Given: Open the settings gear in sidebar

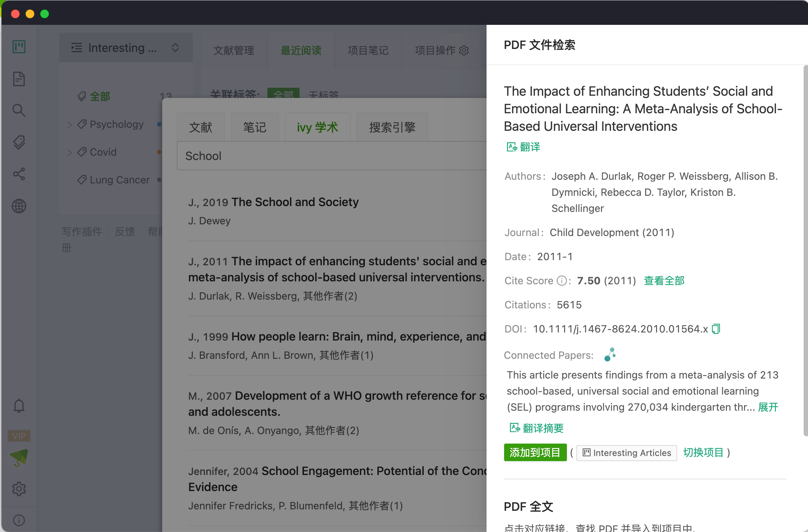Looking at the screenshot, I should pyautogui.click(x=19, y=489).
